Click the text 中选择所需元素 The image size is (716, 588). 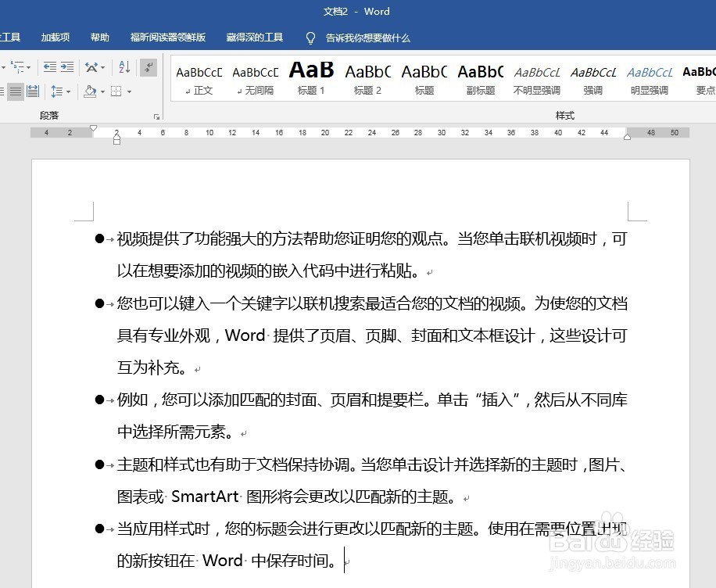[172, 432]
